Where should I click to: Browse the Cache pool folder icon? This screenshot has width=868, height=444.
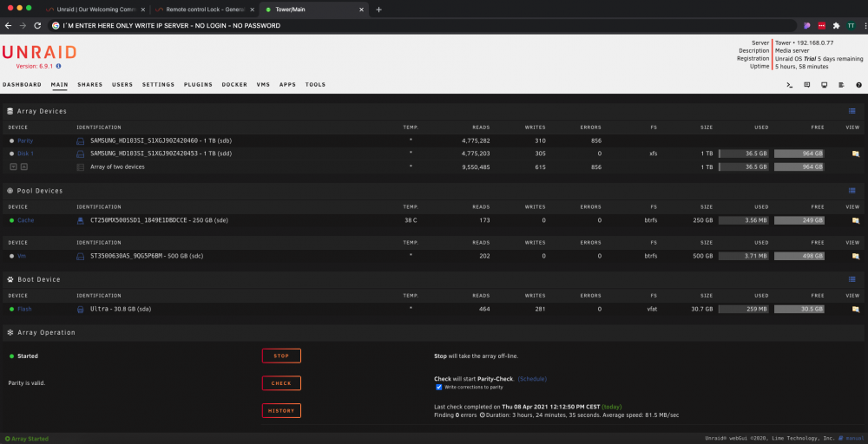click(855, 220)
